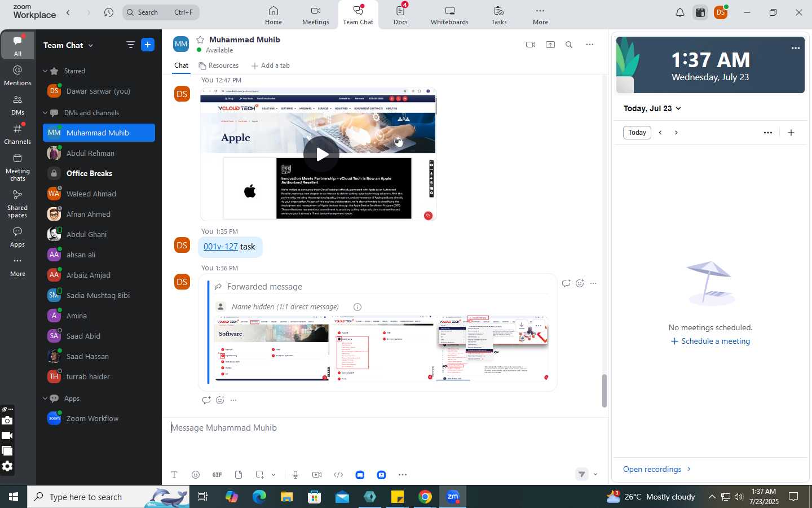Open More menu in top navigation

pyautogui.click(x=540, y=15)
